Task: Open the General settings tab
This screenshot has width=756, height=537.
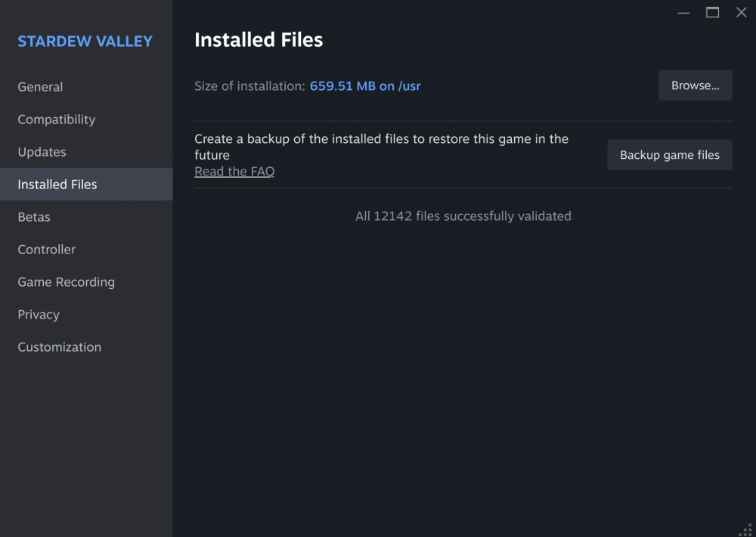Action: 40,87
